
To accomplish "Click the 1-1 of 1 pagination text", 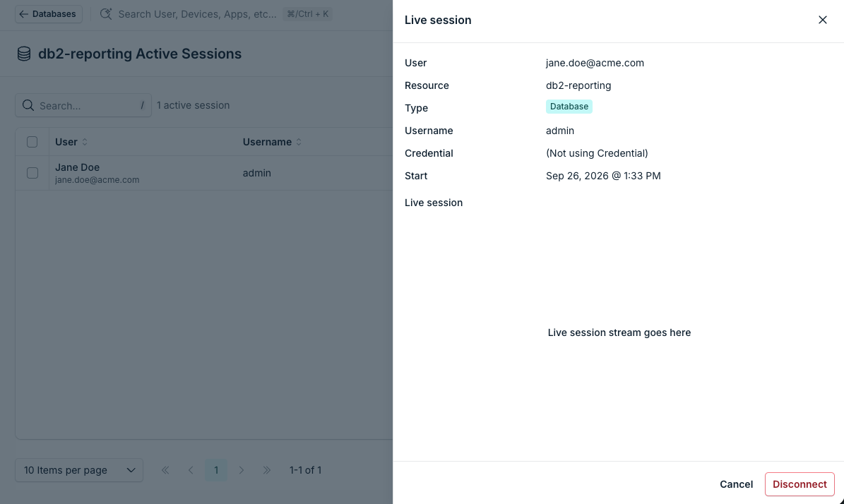I will coord(305,470).
